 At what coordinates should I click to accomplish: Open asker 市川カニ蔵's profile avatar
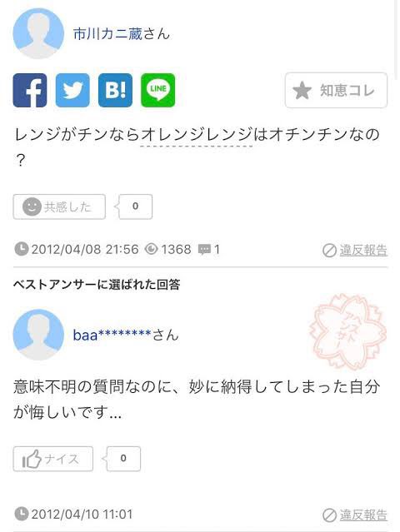click(x=38, y=33)
